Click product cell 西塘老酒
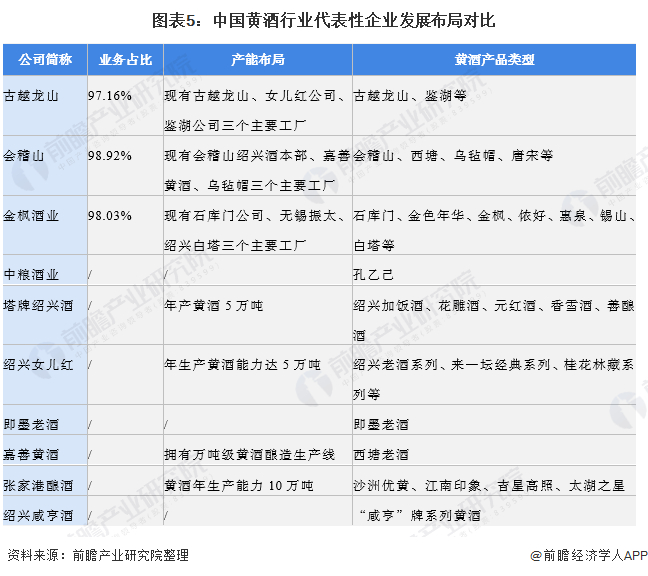The image size is (648, 576). click(494, 450)
